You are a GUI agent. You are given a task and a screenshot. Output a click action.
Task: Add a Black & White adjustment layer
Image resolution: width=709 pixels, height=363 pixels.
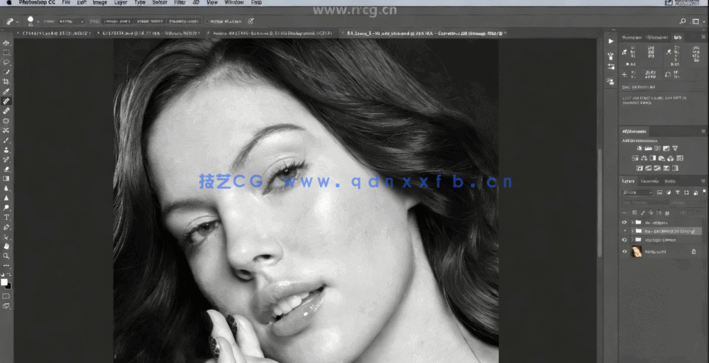(x=652, y=158)
